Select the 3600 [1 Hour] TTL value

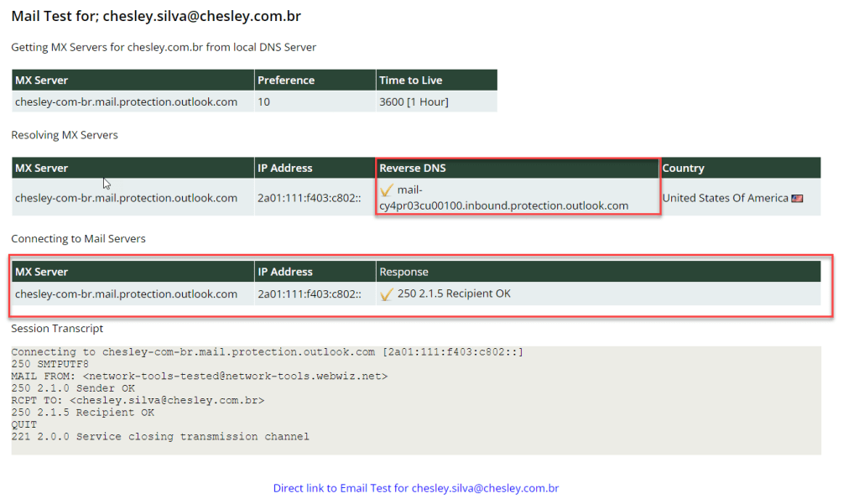[414, 101]
